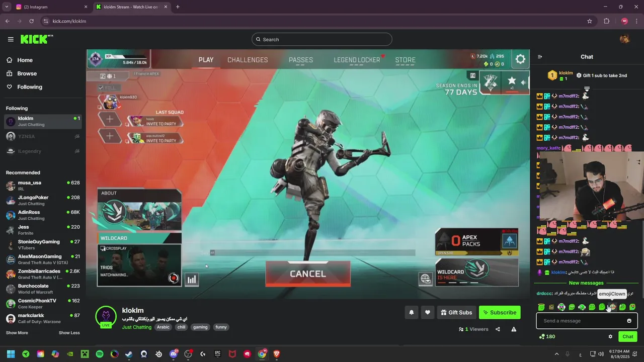The width and height of the screenshot is (644, 362).
Task: Click CHALLENGES tab in Apex stream
Action: pos(248,60)
